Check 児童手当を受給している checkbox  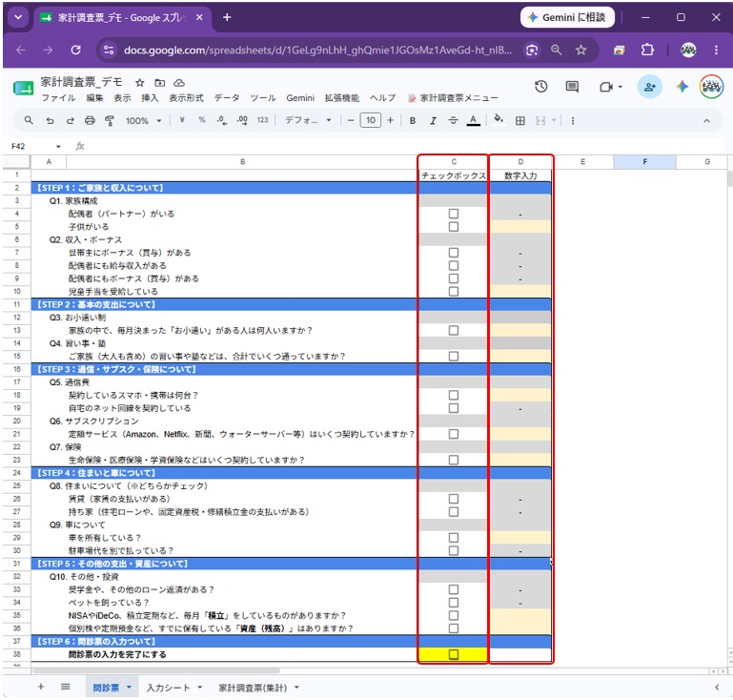[454, 291]
